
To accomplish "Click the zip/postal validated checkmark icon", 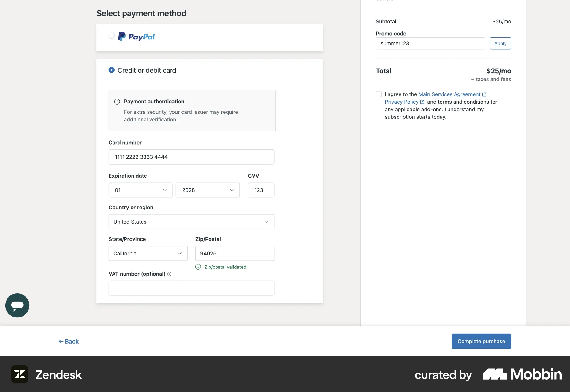I will (198, 267).
